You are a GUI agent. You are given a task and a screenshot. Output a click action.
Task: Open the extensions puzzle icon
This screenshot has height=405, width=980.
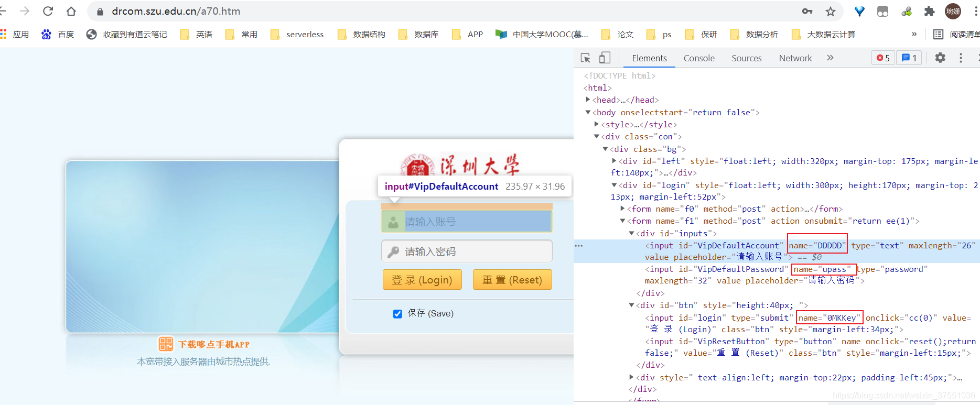click(929, 11)
